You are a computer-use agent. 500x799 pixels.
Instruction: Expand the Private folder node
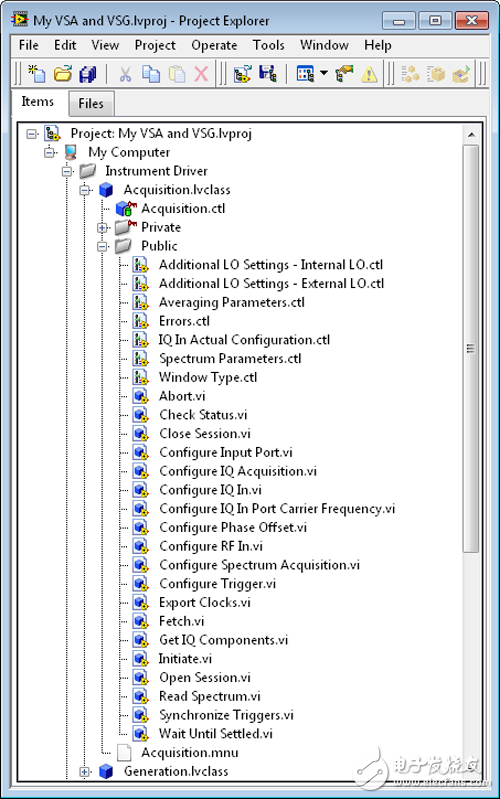pyautogui.click(x=102, y=228)
